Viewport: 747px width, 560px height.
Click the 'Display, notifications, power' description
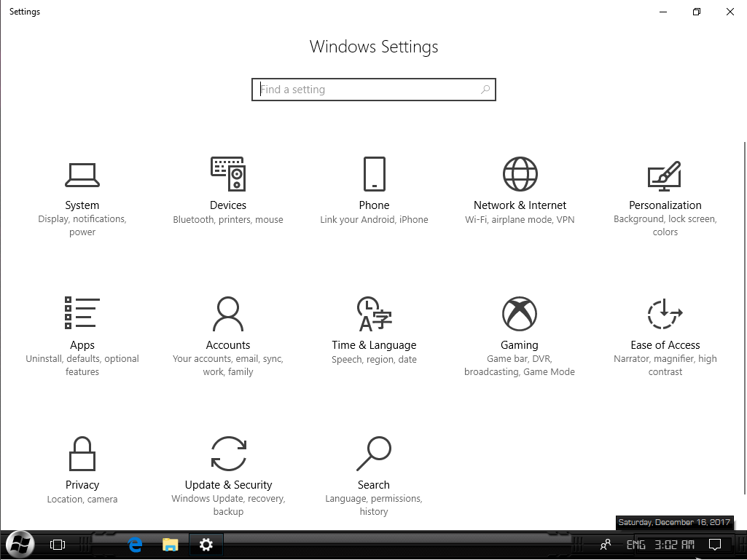[82, 225]
